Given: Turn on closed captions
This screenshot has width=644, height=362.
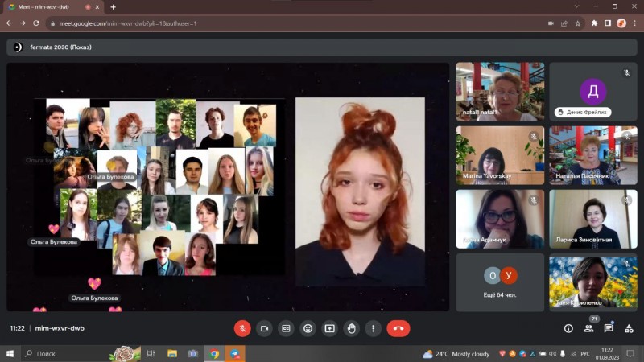Looking at the screenshot, I should click(286, 328).
